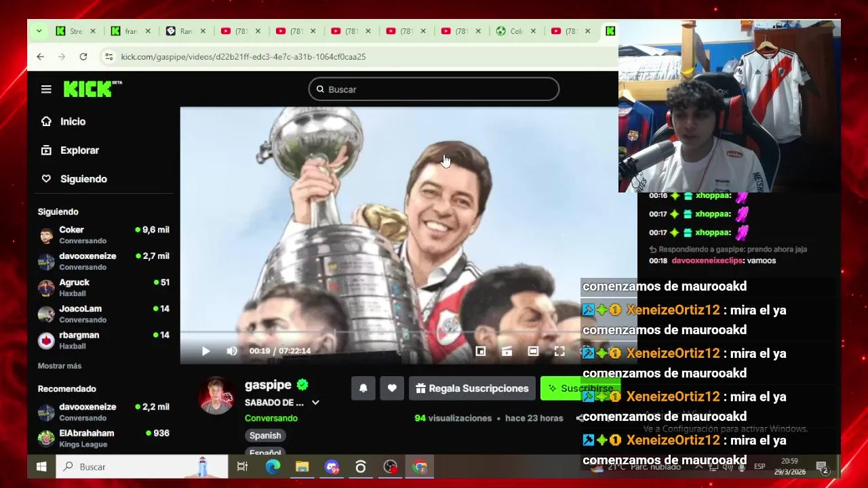
Task: Open Windows Start menu
Action: pyautogui.click(x=41, y=466)
